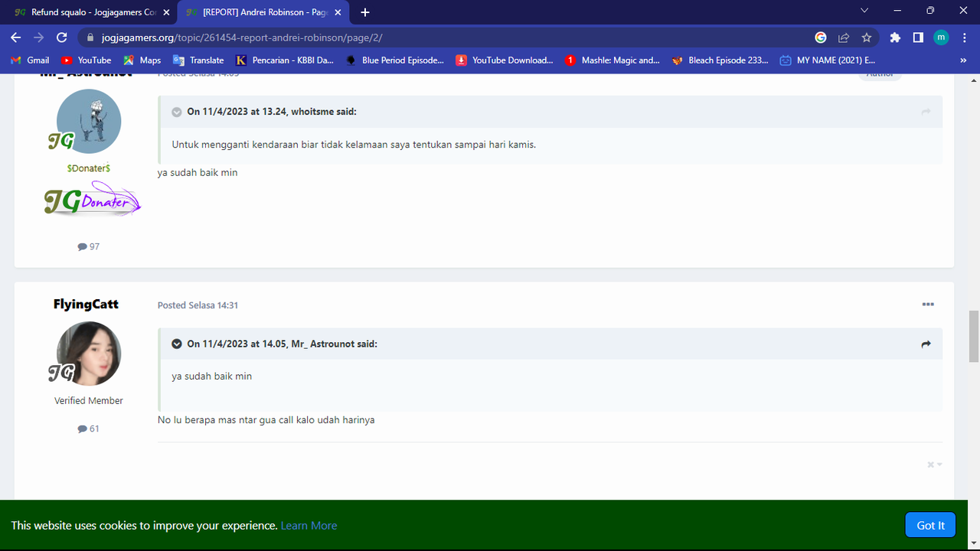Jump to Mr_ Astrounot's quoted post
This screenshot has height=551, width=980.
[x=926, y=344]
